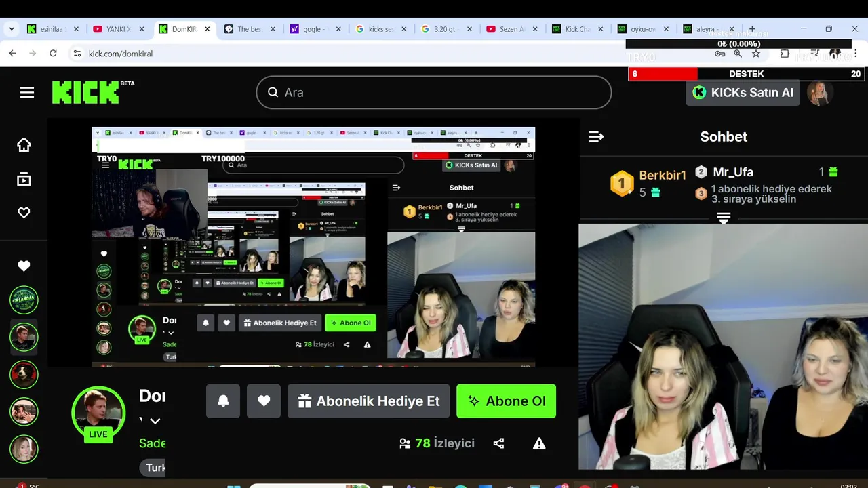Click the webcam video in chat panel
The height and width of the screenshot is (488, 868).
pos(723,346)
